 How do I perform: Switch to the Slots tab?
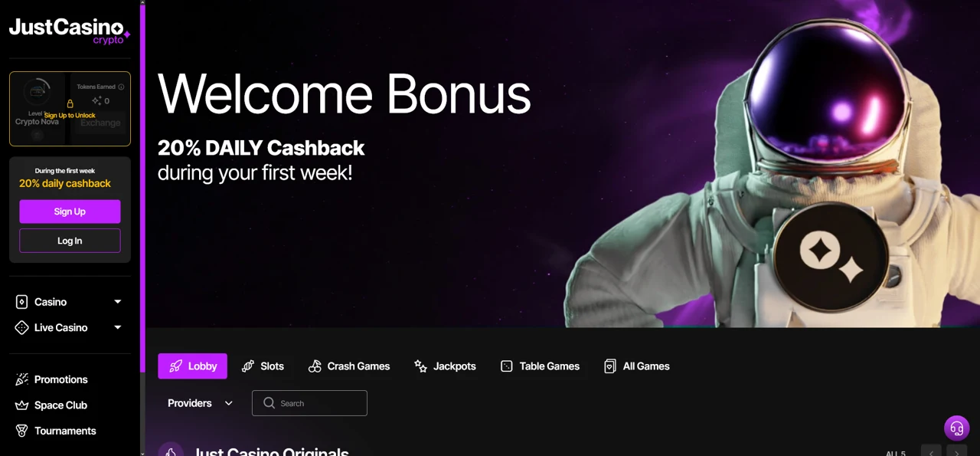[263, 366]
